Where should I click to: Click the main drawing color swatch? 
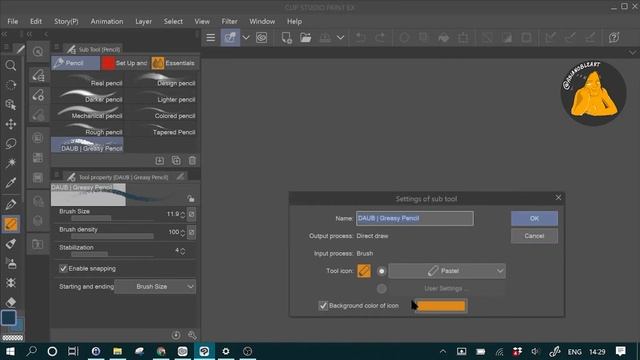(9, 318)
